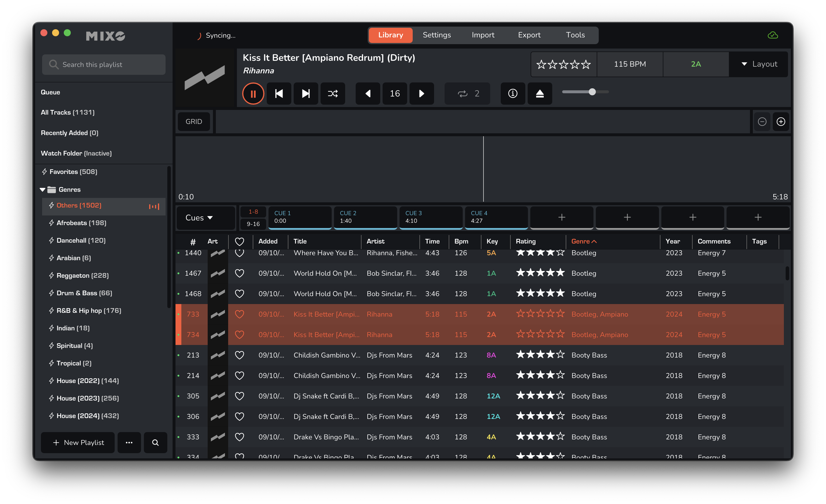Click the green cloud sync icon
This screenshot has height=504, width=826.
click(x=773, y=35)
